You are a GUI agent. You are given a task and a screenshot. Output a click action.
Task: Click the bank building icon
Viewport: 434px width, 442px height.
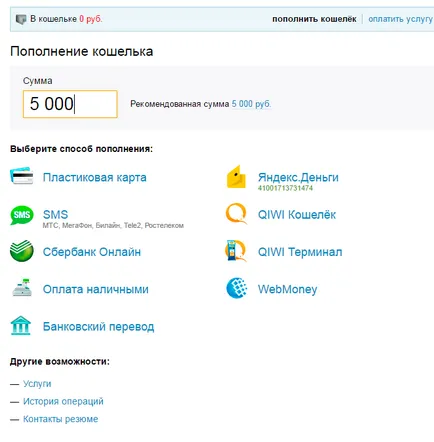click(21, 325)
